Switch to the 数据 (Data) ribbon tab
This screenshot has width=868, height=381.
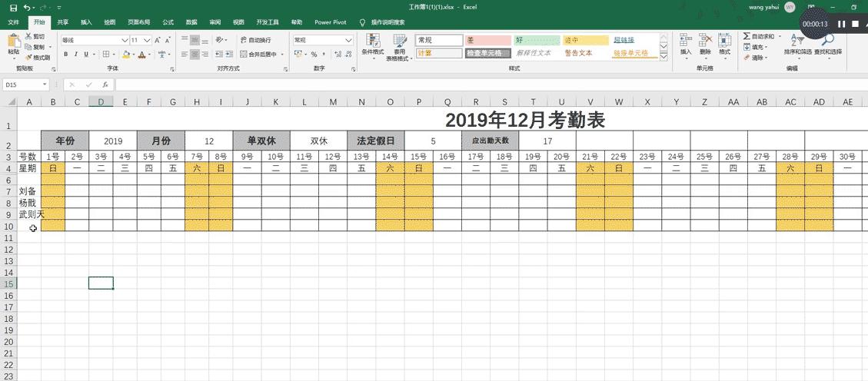191,22
